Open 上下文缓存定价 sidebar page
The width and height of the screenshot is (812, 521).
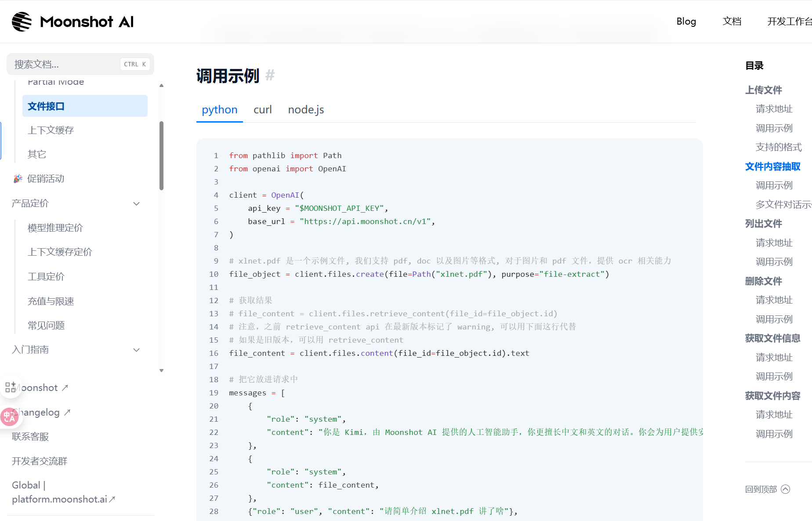[x=60, y=252]
